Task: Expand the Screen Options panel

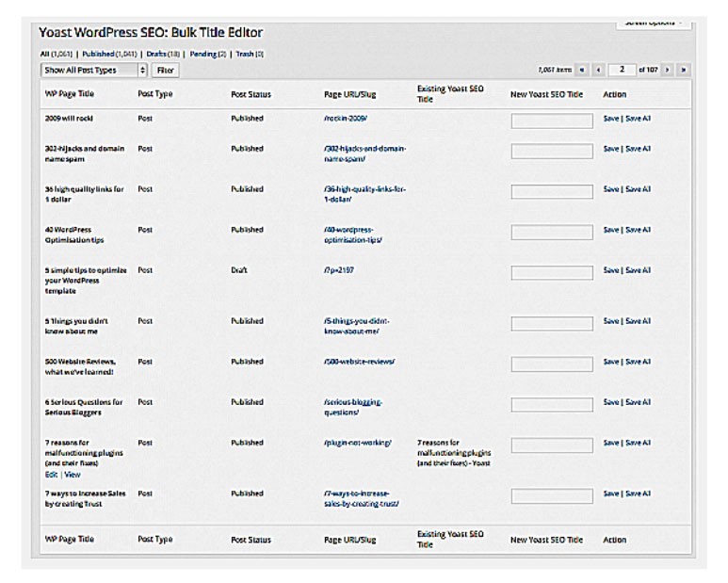Action: point(655,23)
